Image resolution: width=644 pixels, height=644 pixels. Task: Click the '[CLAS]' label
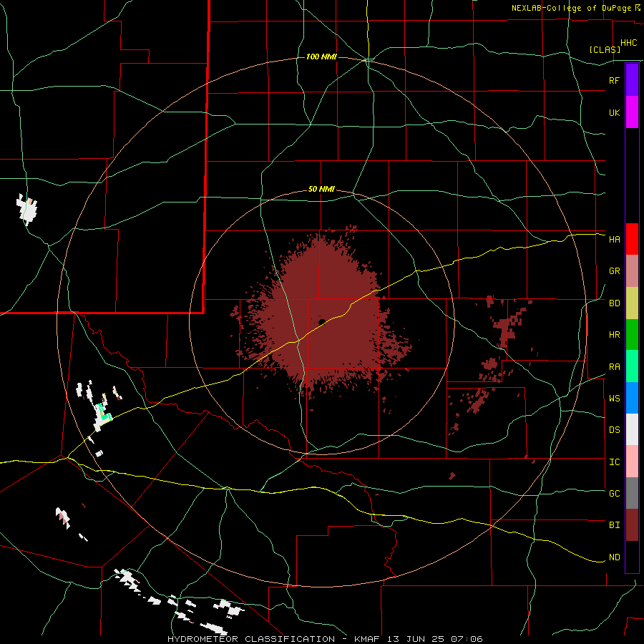[x=605, y=49]
